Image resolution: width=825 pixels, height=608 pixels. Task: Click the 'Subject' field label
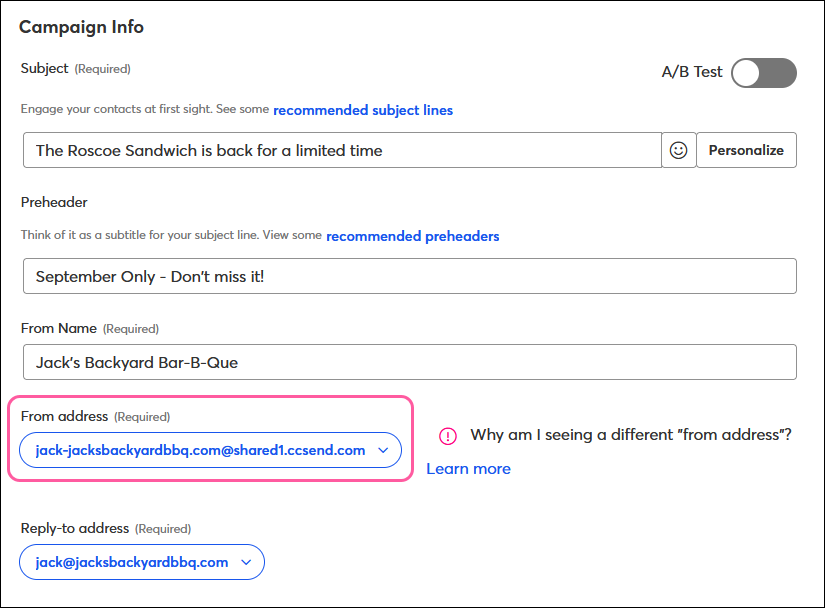(45, 68)
